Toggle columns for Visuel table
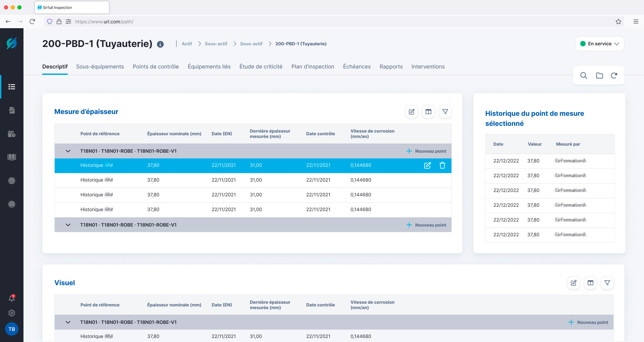644x342 pixels. pyautogui.click(x=590, y=283)
